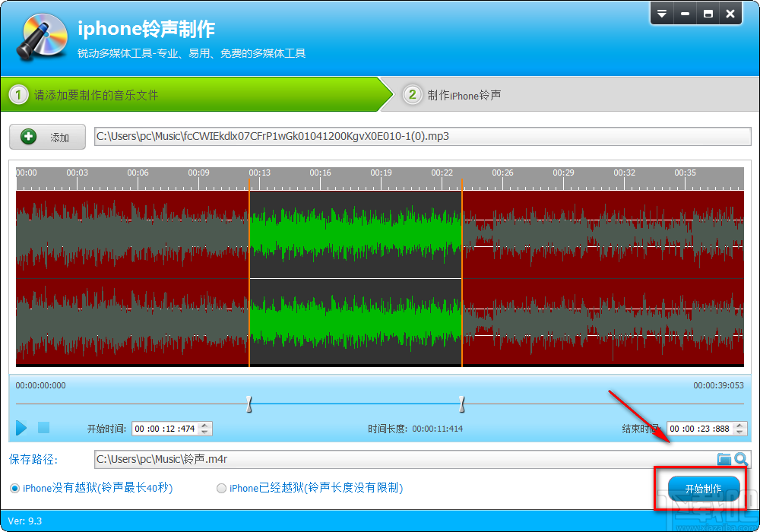Image resolution: width=760 pixels, height=532 pixels.
Task: Click the play preview icon
Action: point(21,428)
